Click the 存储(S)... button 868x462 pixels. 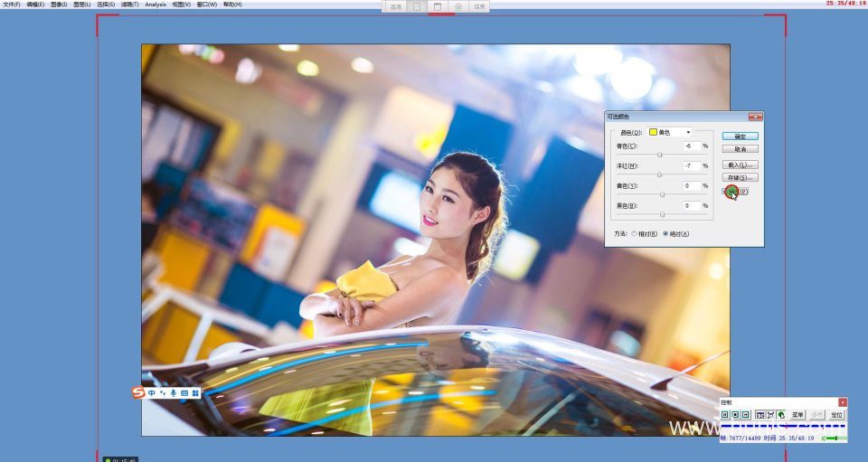pyautogui.click(x=741, y=177)
